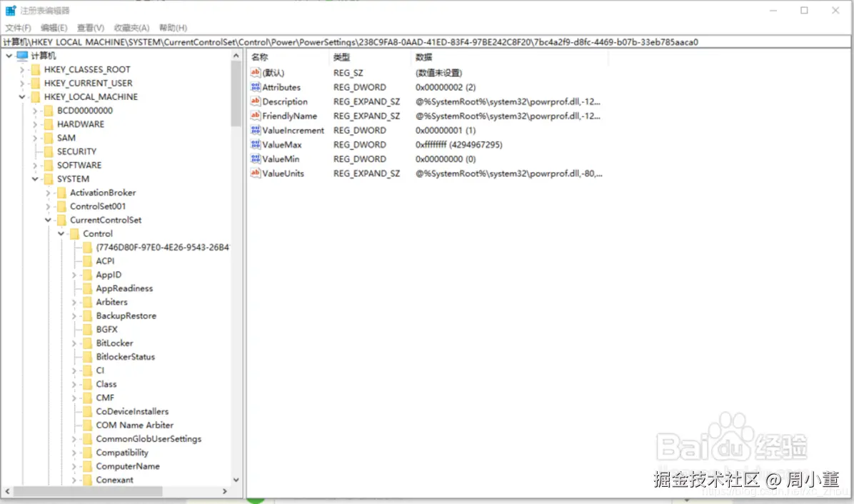Select the Conexant key
854x504 pixels.
(114, 480)
